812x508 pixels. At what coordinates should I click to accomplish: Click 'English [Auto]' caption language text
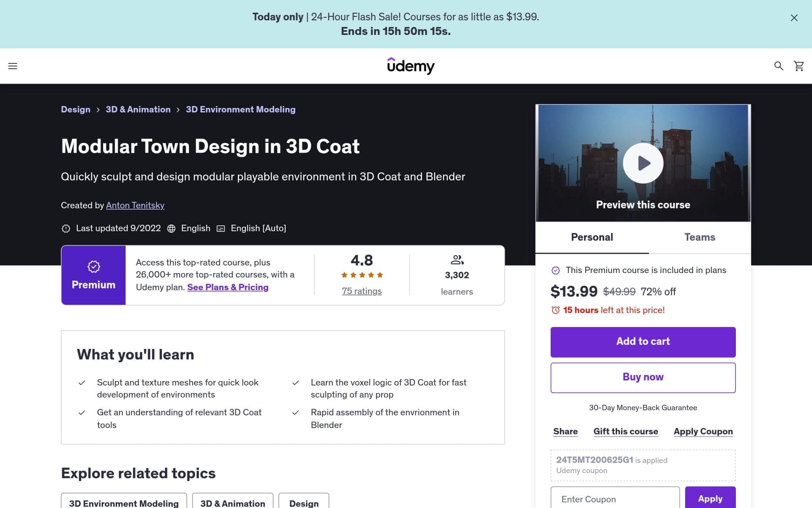[258, 228]
